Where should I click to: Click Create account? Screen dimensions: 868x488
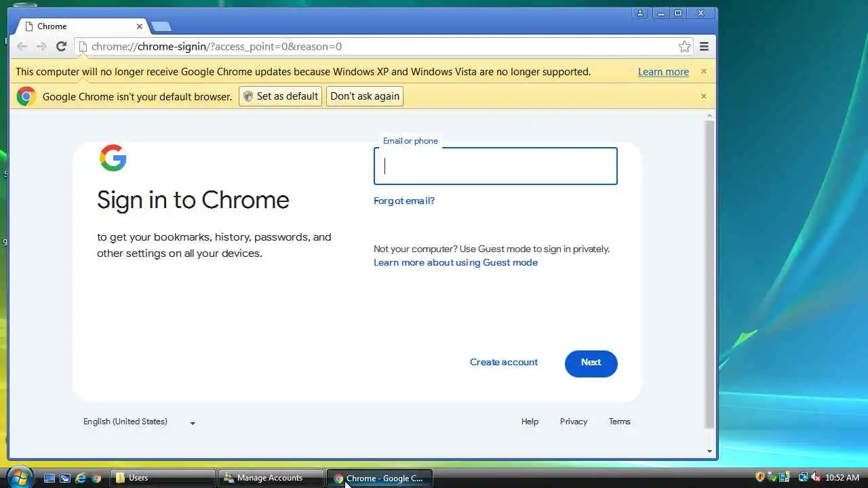[504, 362]
